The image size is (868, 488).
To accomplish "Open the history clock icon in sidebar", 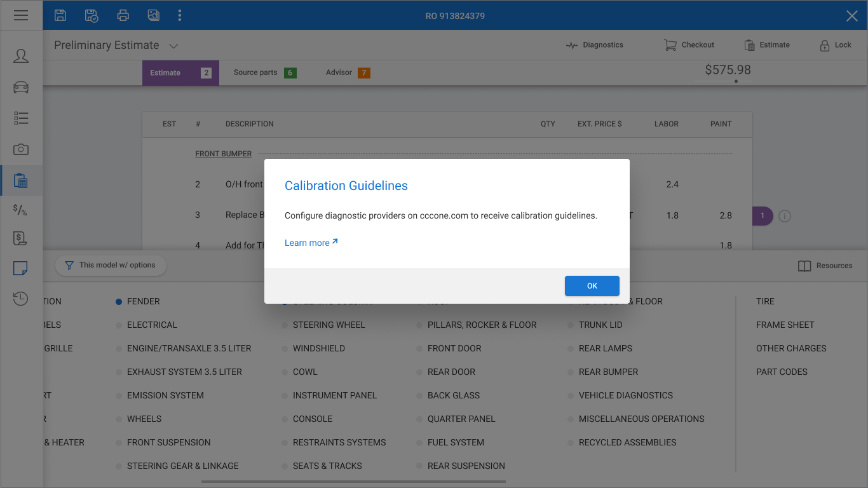I will (x=21, y=298).
